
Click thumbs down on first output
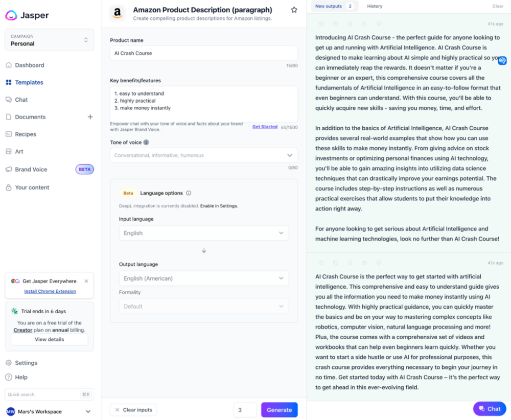[379, 24]
